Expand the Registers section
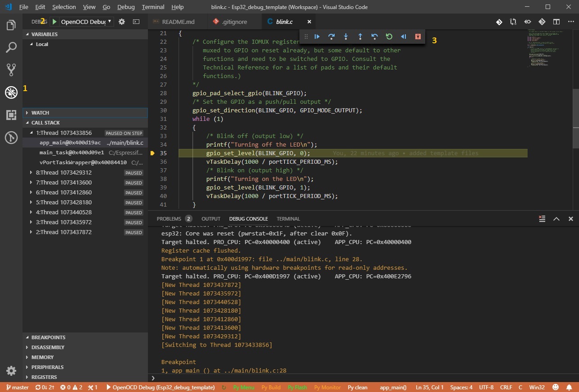The height and width of the screenshot is (392, 579). [x=44, y=377]
